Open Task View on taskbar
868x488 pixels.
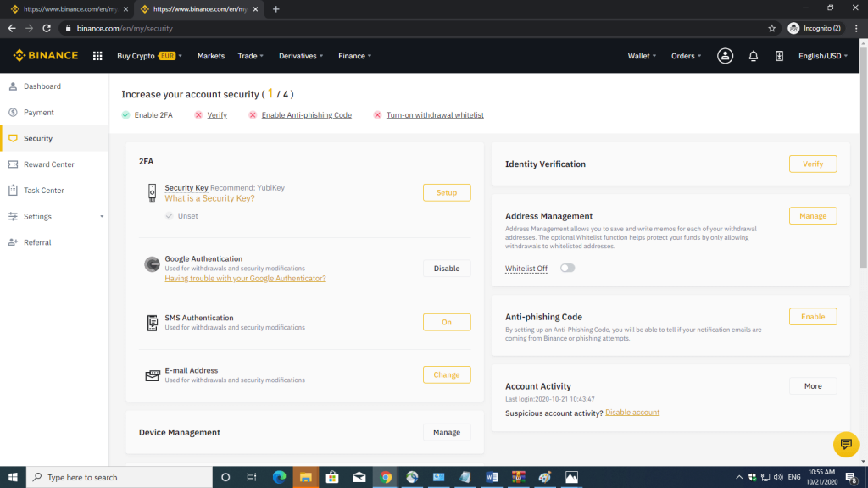click(x=251, y=477)
